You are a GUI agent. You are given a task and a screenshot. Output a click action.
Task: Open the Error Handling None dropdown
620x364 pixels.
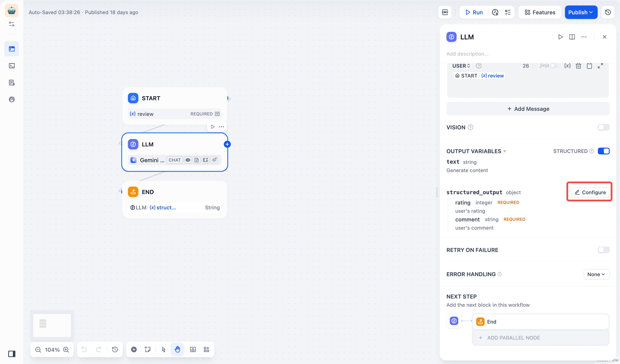click(x=596, y=274)
